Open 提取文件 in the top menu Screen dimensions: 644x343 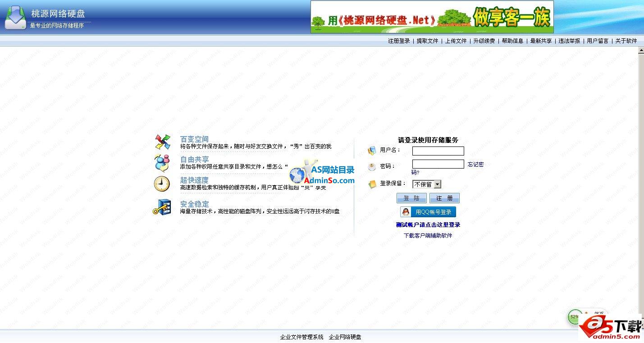tap(427, 41)
